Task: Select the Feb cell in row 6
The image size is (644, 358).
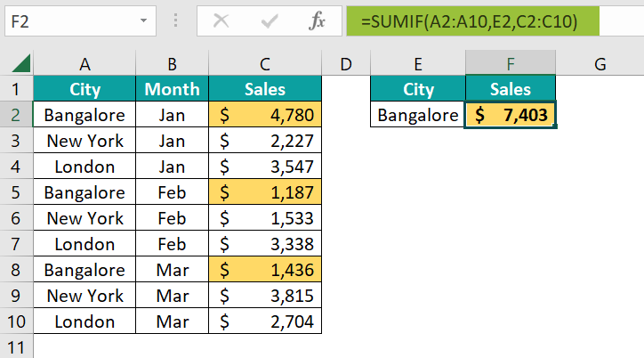Action: (172, 218)
